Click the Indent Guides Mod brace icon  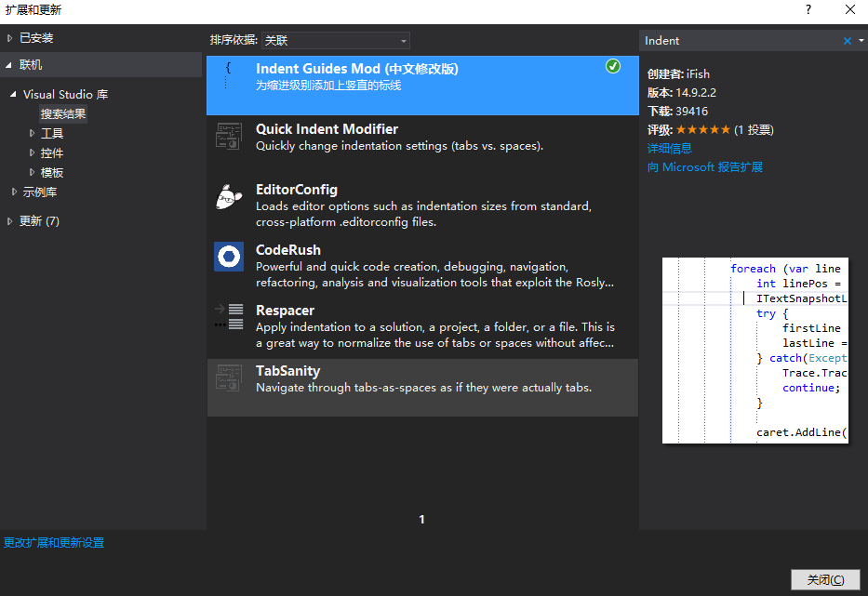coord(228,74)
